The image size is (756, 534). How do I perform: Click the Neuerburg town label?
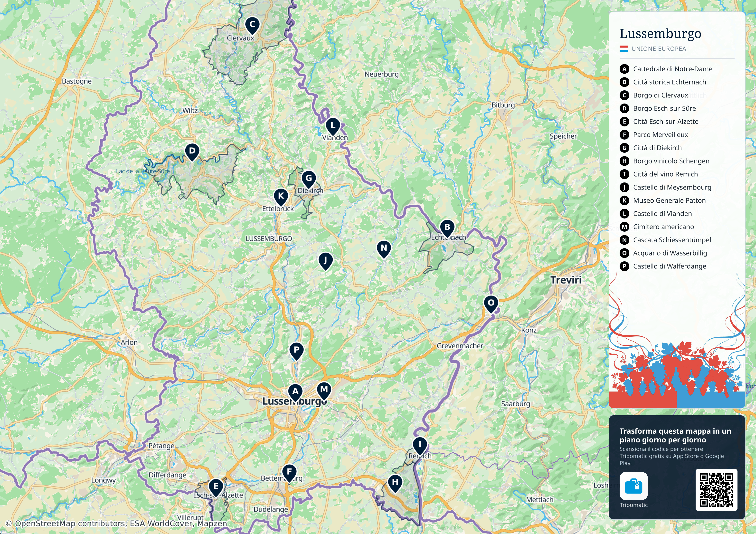point(381,75)
